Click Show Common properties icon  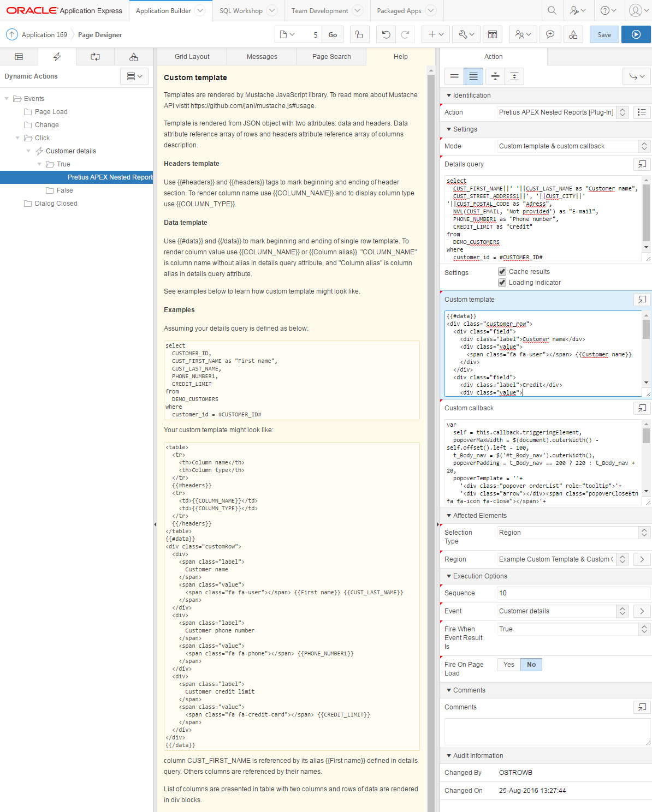[x=454, y=76]
